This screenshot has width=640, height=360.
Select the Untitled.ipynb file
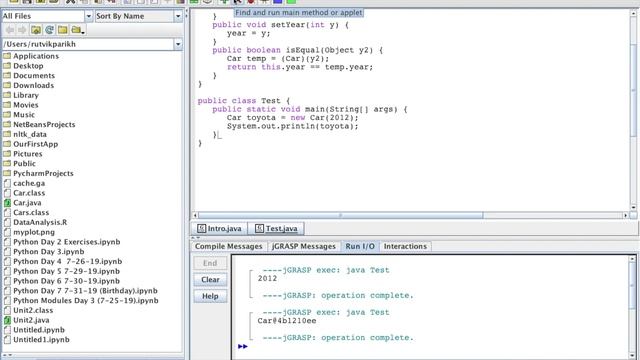39,330
